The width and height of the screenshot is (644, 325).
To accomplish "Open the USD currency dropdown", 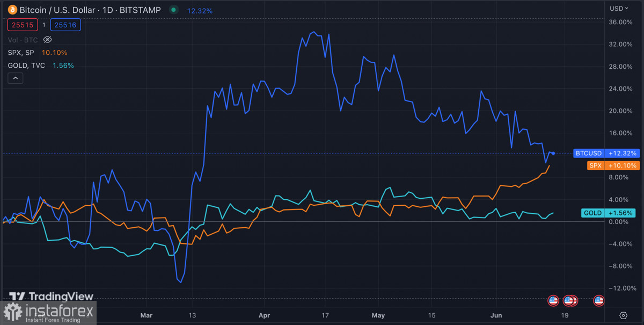I will click(x=619, y=9).
